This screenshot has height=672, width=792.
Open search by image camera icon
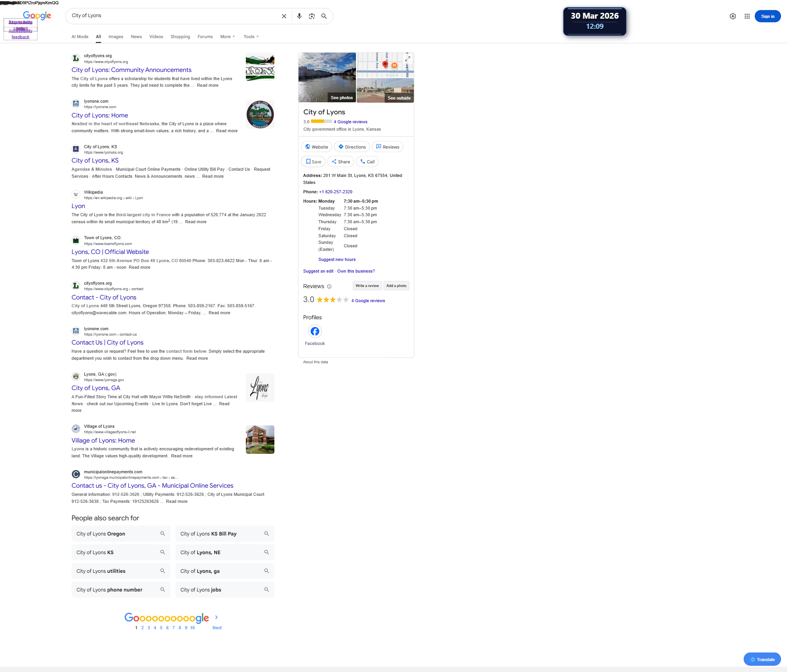pyautogui.click(x=312, y=16)
